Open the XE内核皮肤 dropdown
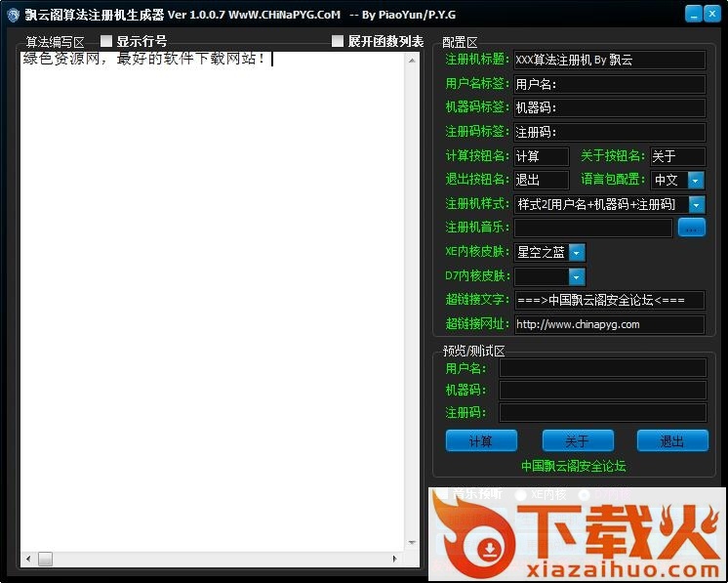The width and height of the screenshot is (728, 583). (x=577, y=252)
